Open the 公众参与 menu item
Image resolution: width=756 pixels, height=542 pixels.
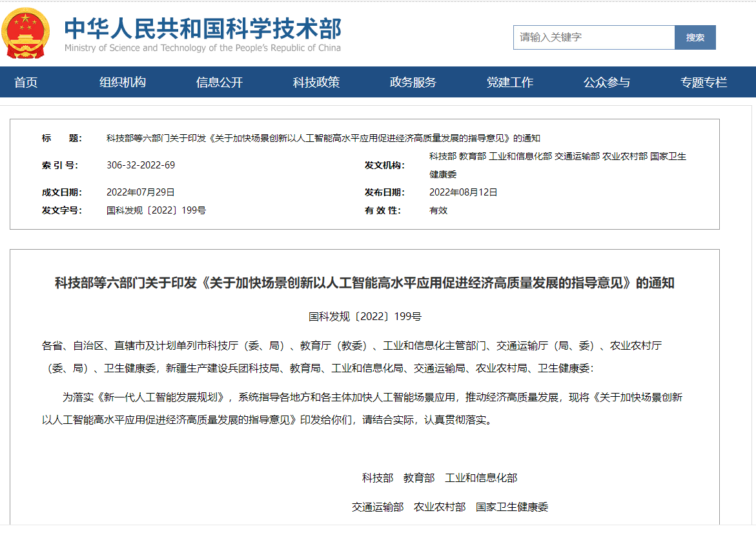point(606,83)
